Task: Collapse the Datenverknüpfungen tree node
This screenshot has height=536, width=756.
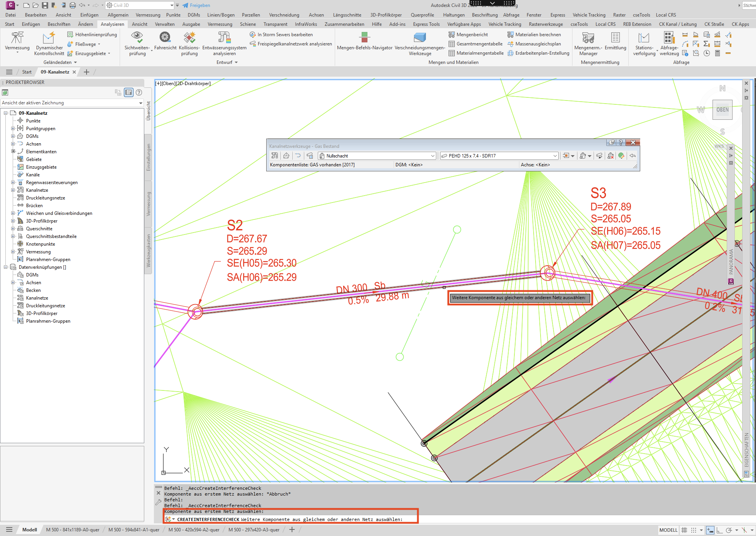Action: pyautogui.click(x=6, y=267)
